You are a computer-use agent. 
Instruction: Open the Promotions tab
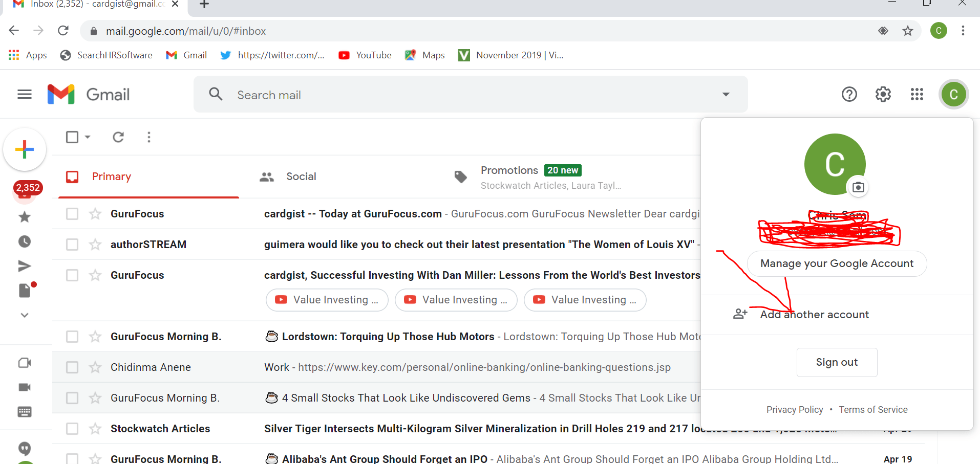pyautogui.click(x=509, y=170)
